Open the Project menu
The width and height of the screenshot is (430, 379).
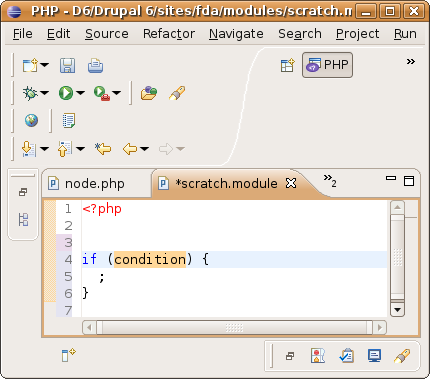[x=357, y=34]
